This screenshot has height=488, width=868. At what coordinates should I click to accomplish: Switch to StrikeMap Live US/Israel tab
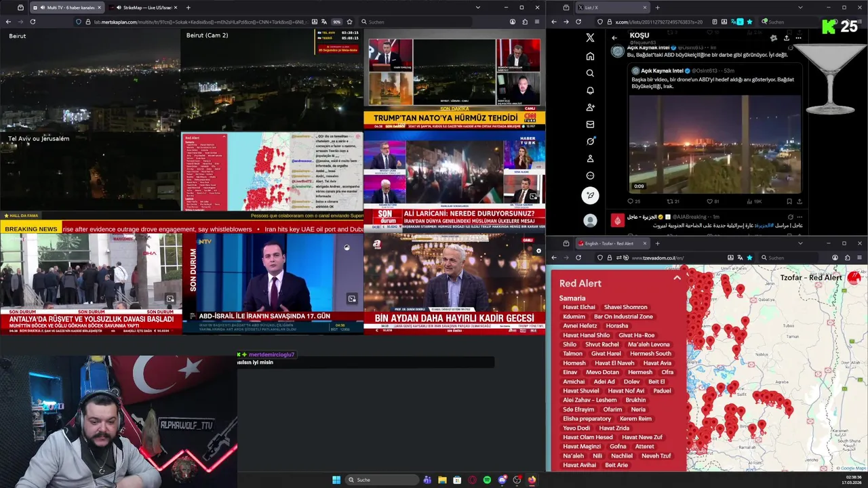144,7
